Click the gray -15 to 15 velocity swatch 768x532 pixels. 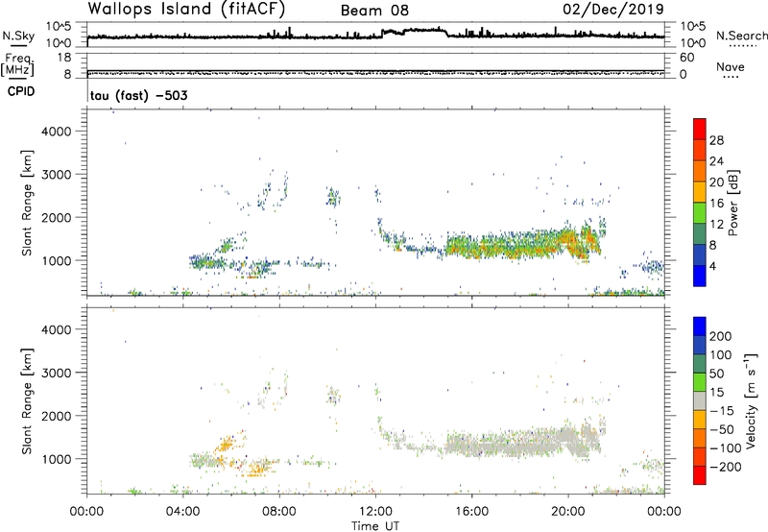tap(700, 400)
